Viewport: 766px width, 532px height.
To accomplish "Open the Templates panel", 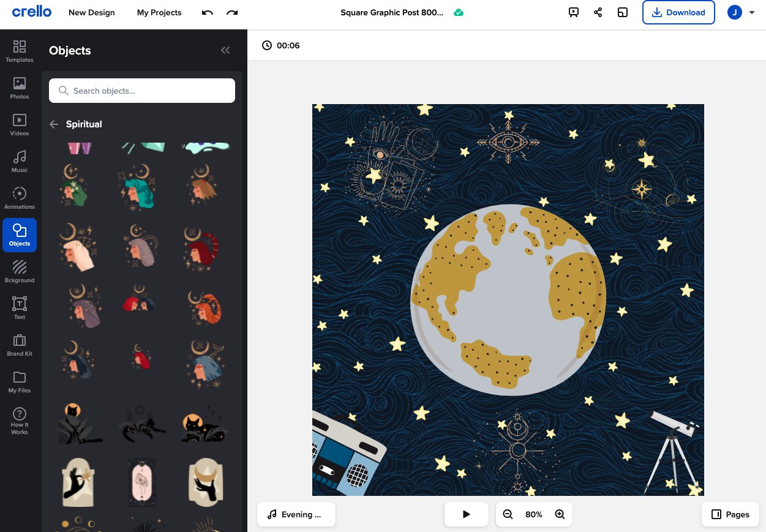I will (x=19, y=51).
